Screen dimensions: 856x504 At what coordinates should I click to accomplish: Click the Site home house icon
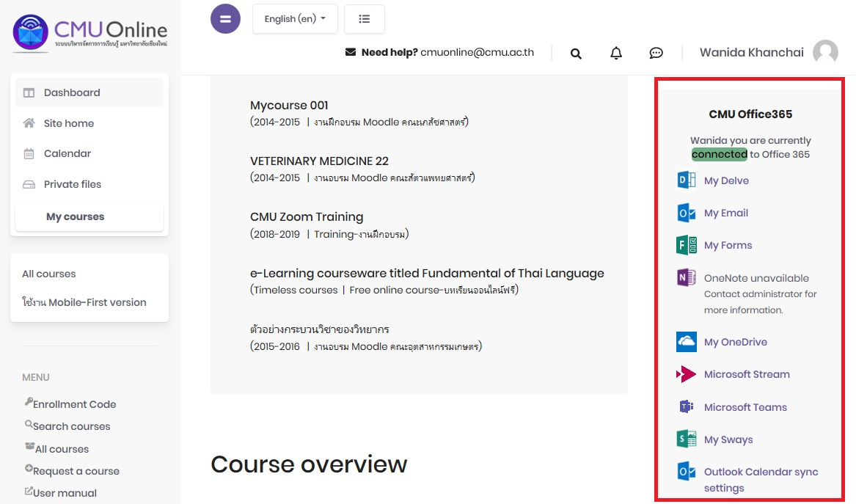point(29,123)
